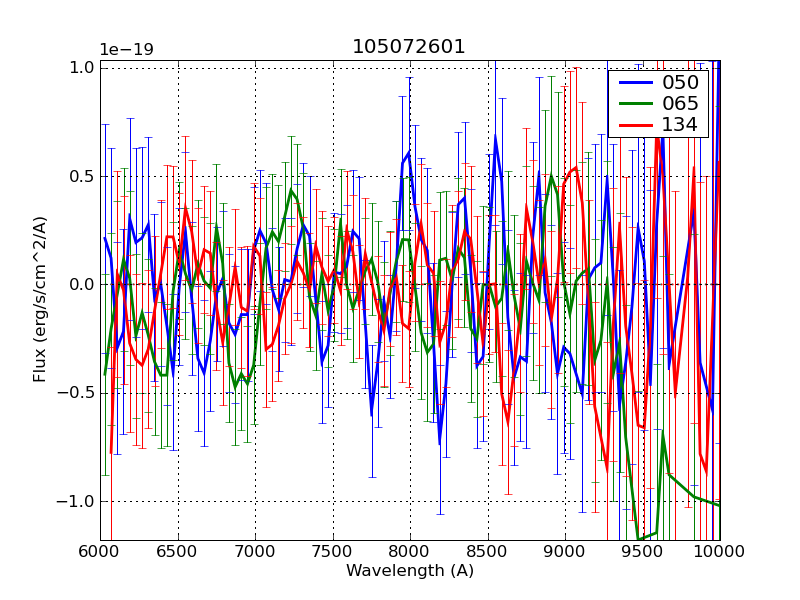Click the 9000 x-axis tick label

[565, 552]
